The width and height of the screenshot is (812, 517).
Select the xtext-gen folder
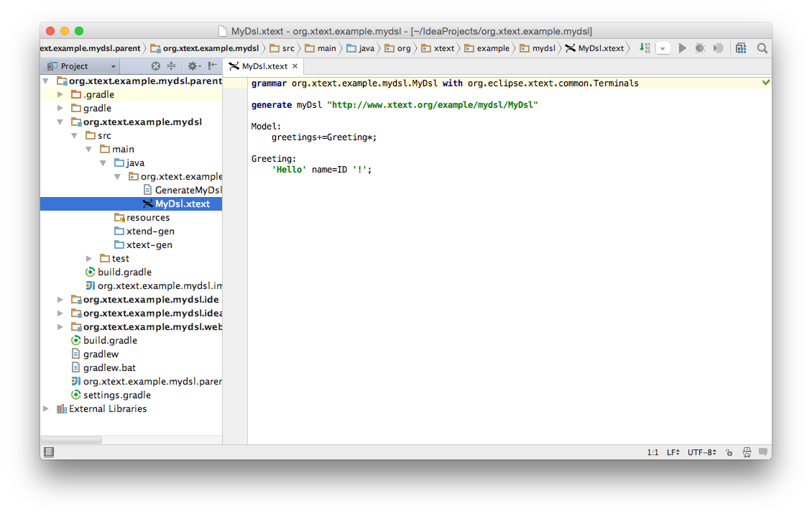click(144, 245)
